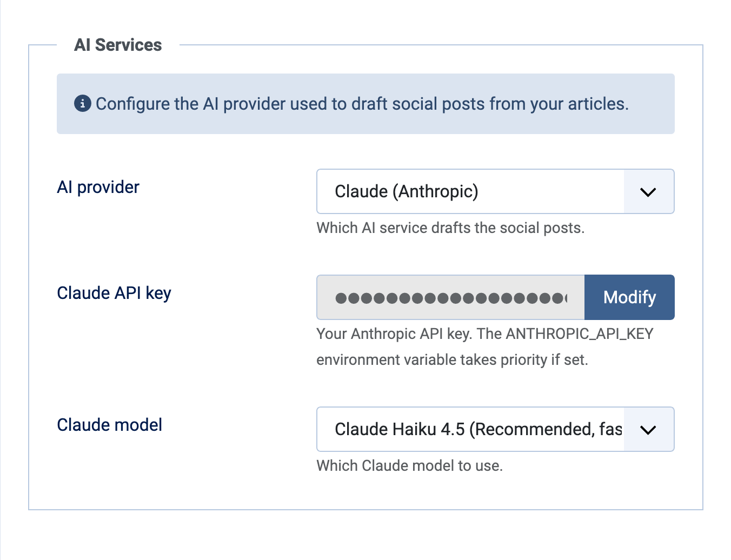Click the info icon in the blue banner
This screenshot has height=560, width=731.
[x=82, y=103]
